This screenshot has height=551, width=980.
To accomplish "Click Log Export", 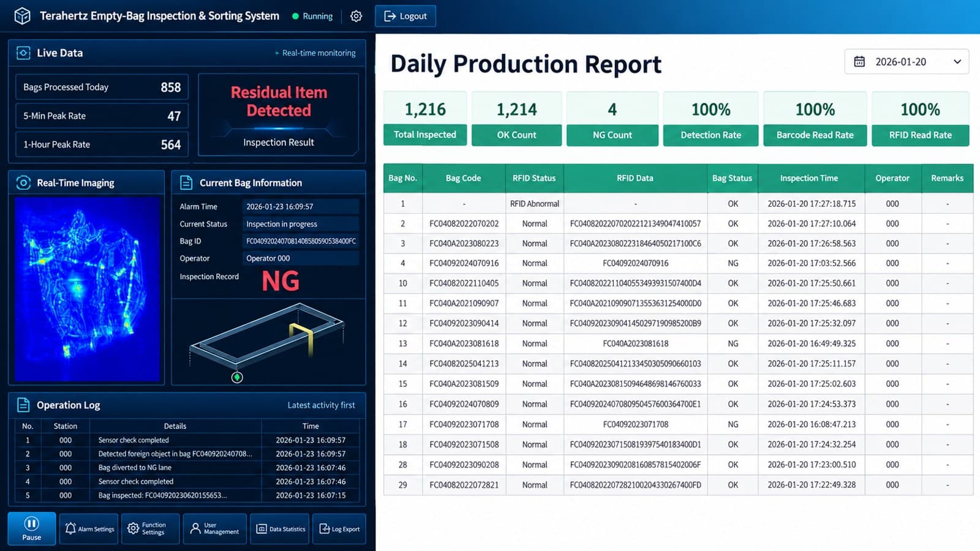I will point(339,529).
